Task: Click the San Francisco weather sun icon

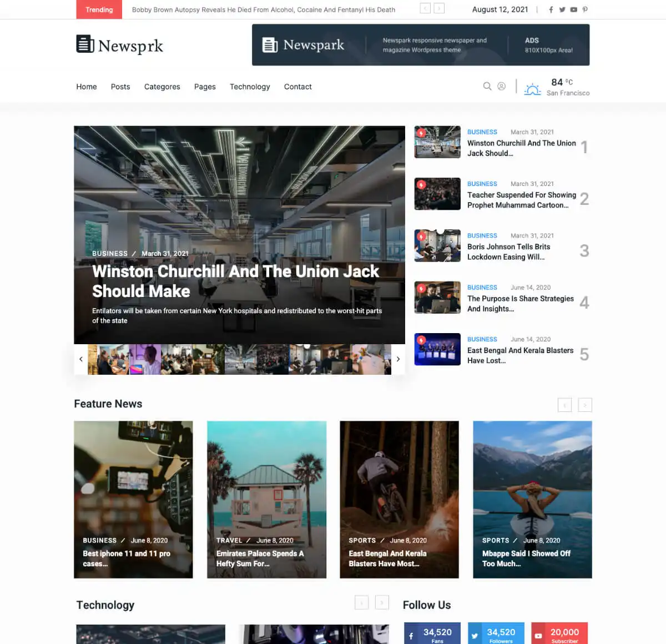Action: (532, 88)
